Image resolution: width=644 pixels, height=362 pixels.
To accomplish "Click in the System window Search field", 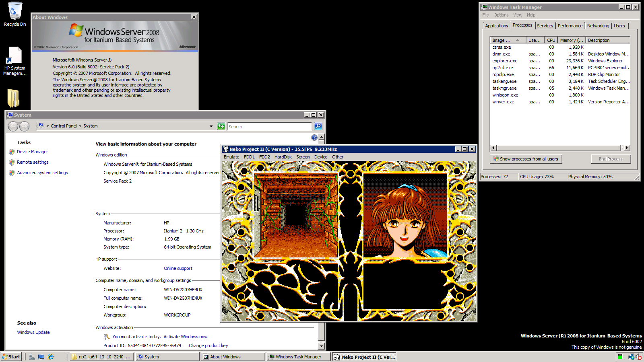I will pyautogui.click(x=270, y=126).
